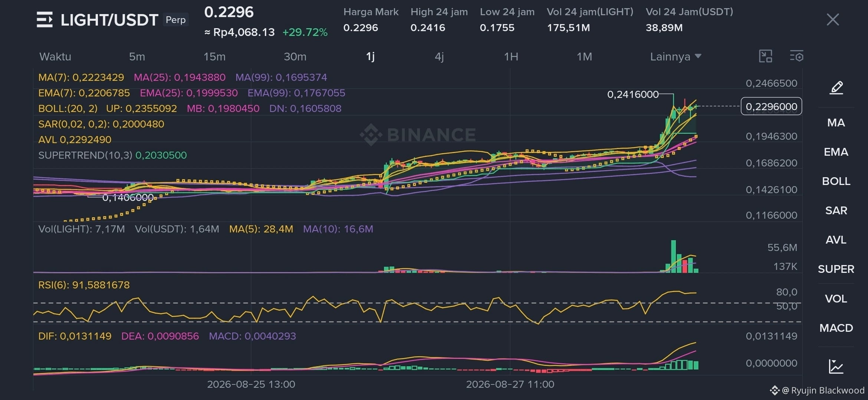Click the EMA(7) value legend
The width and height of the screenshot is (868, 400).
pyautogui.click(x=84, y=93)
